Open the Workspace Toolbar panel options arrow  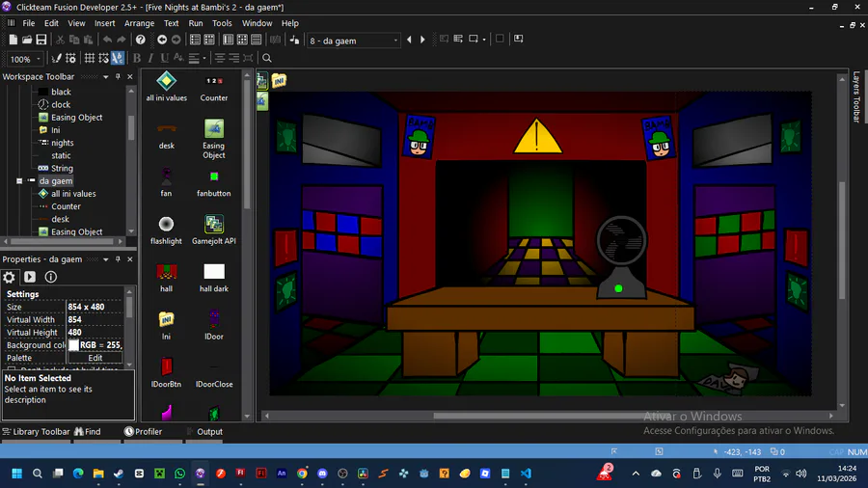(x=105, y=77)
